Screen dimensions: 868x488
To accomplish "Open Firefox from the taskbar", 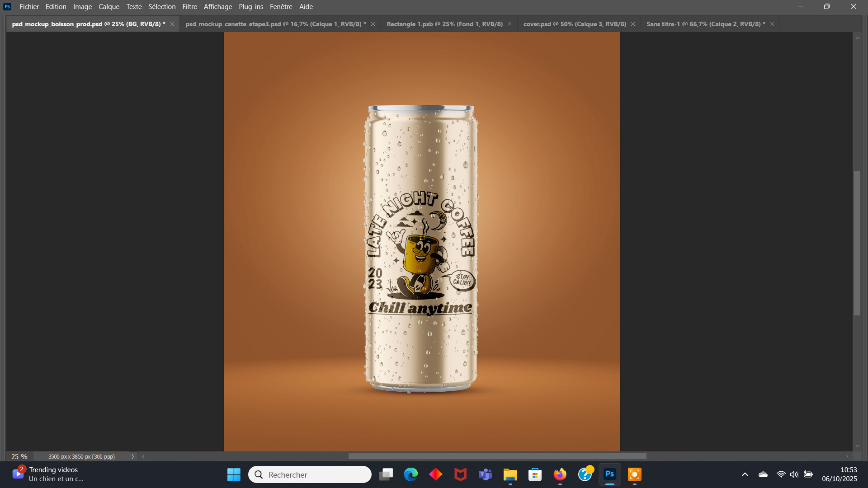I will coord(560,474).
